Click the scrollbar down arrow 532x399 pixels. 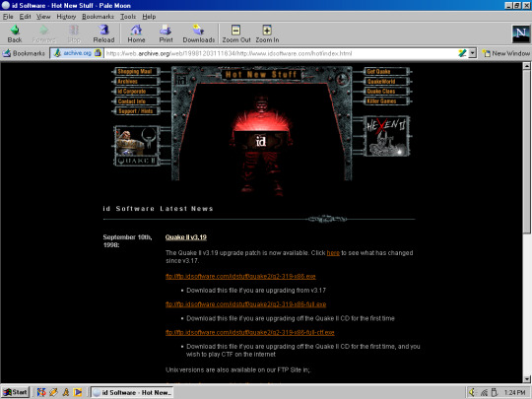[526, 379]
